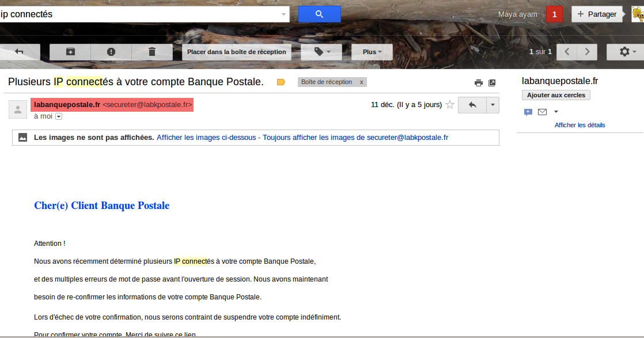Viewport: 644px width, 338px height.
Task: Click Maya ayam profile name
Action: (517, 14)
